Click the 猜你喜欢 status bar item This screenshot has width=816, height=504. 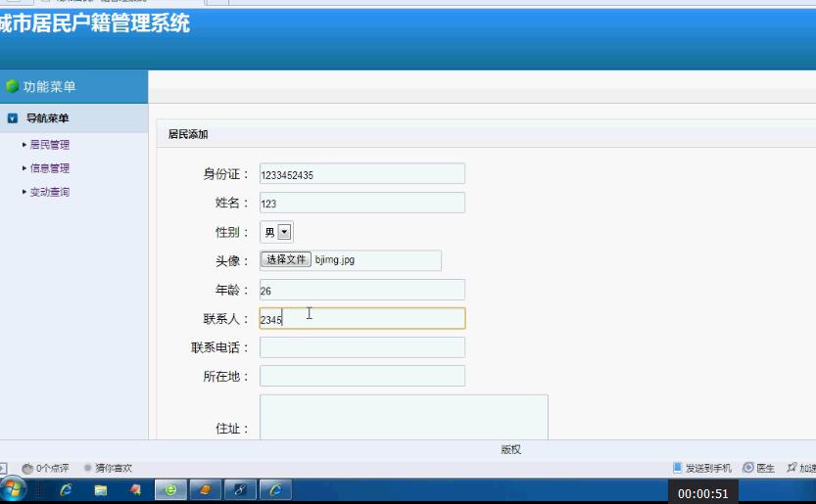click(108, 468)
